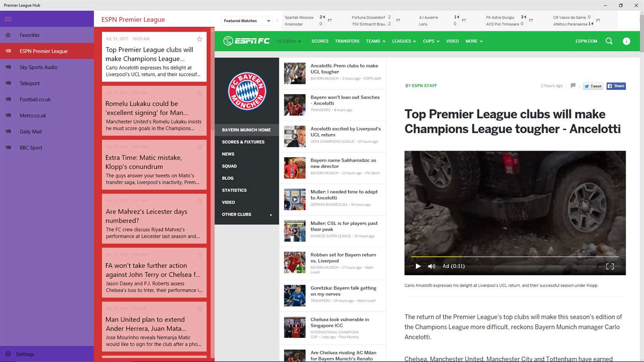Viewport: 644px width, 362px height.
Task: Star the 'Romelu Lukaku could be' article
Action: tap(199, 93)
